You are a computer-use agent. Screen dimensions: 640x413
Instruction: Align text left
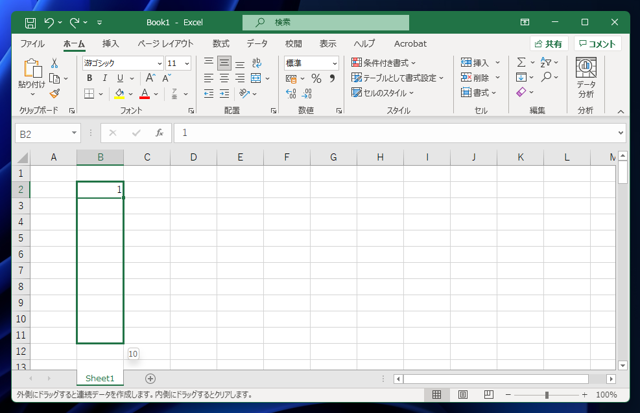[x=209, y=78]
